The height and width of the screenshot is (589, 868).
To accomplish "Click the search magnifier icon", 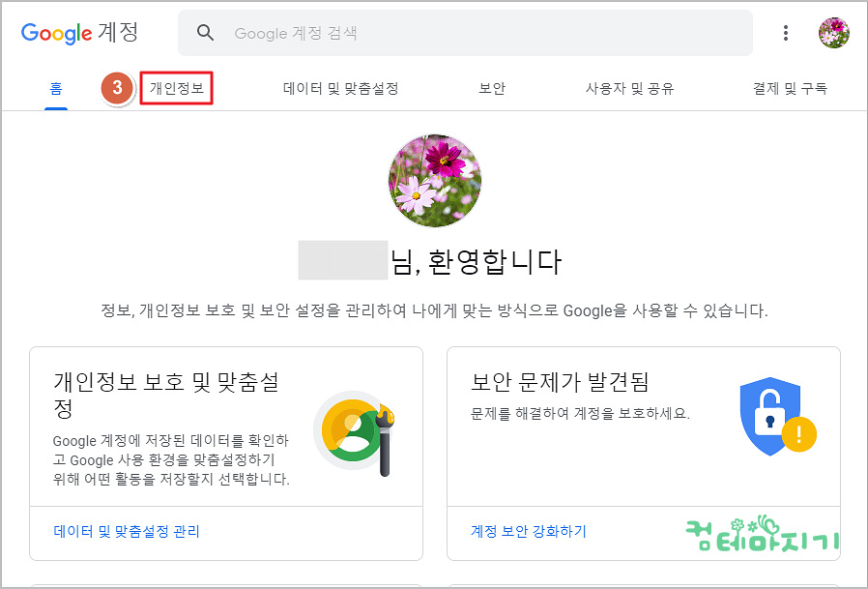I will pos(205,33).
